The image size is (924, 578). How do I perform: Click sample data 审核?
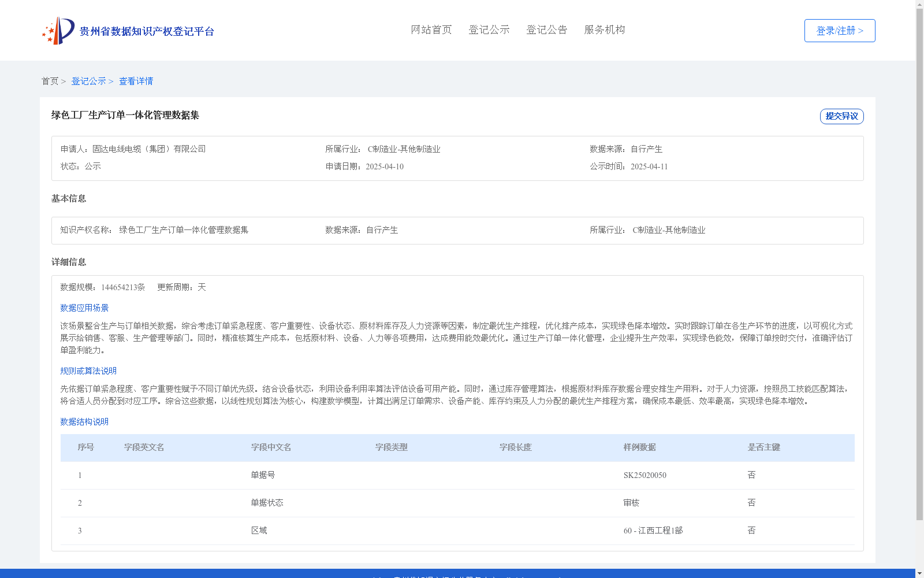tap(632, 503)
